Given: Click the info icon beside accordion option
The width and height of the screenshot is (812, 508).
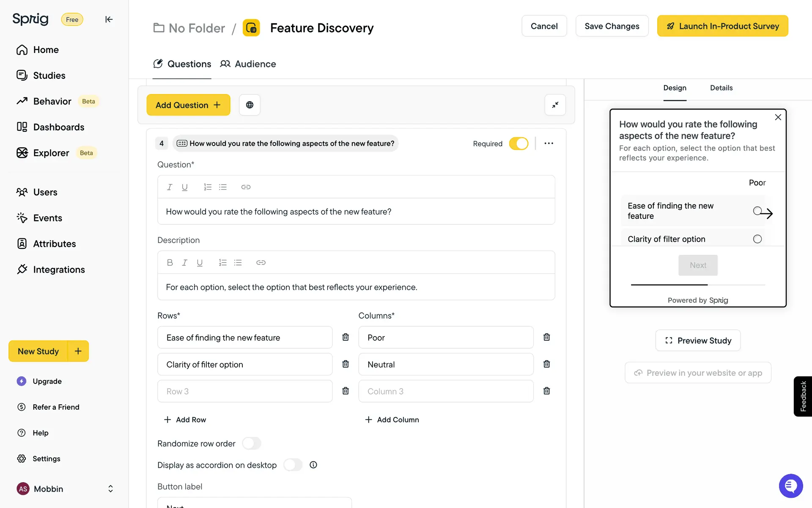Looking at the screenshot, I should (x=313, y=465).
